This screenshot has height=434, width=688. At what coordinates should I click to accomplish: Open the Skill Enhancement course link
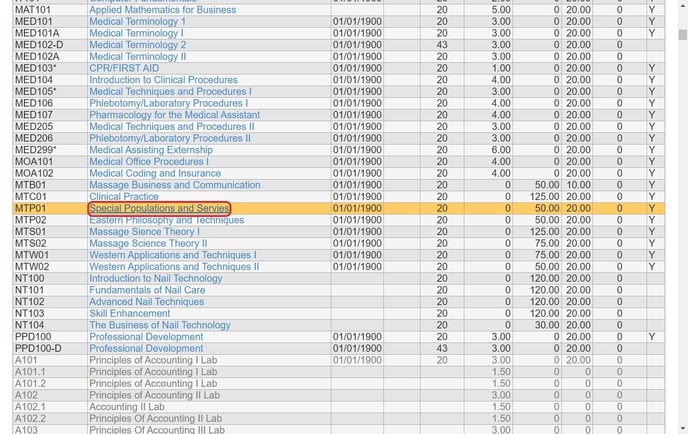129,313
